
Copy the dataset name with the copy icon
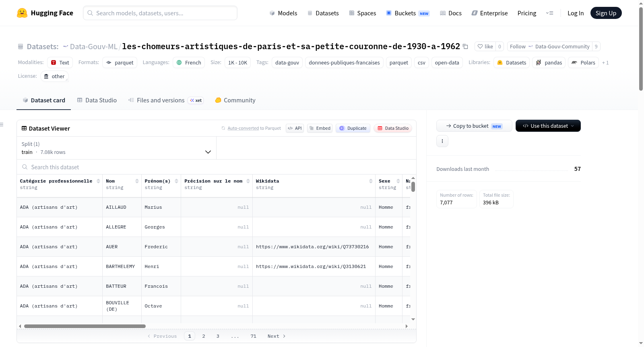pos(465,46)
